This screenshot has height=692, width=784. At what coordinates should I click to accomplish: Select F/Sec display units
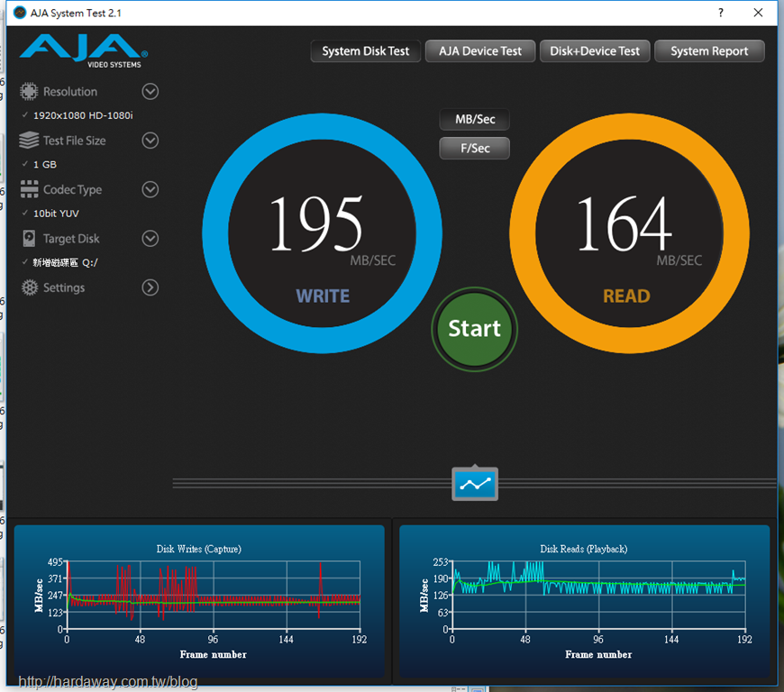(x=475, y=149)
